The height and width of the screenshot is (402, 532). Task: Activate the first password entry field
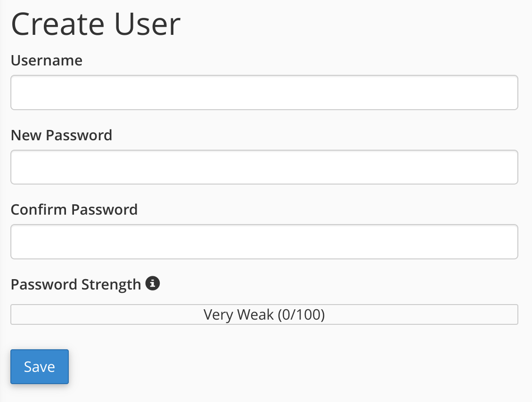(264, 167)
